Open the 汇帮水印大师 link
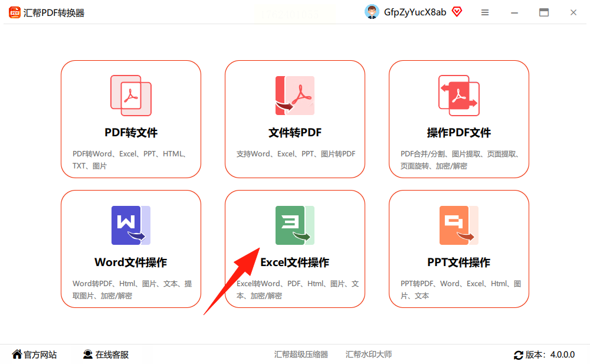Viewport: 590px width, 364px height. point(369,354)
